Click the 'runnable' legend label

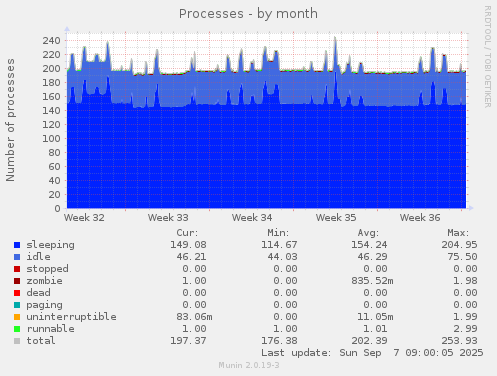50,329
